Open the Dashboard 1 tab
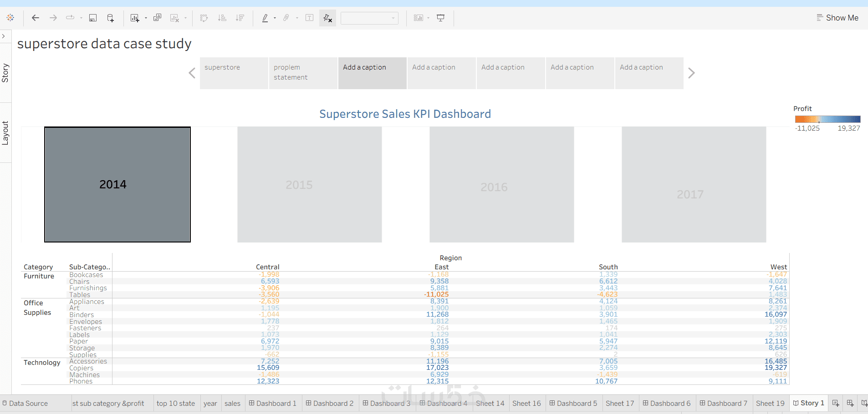Screen dimensions: 868x414 coord(273,404)
